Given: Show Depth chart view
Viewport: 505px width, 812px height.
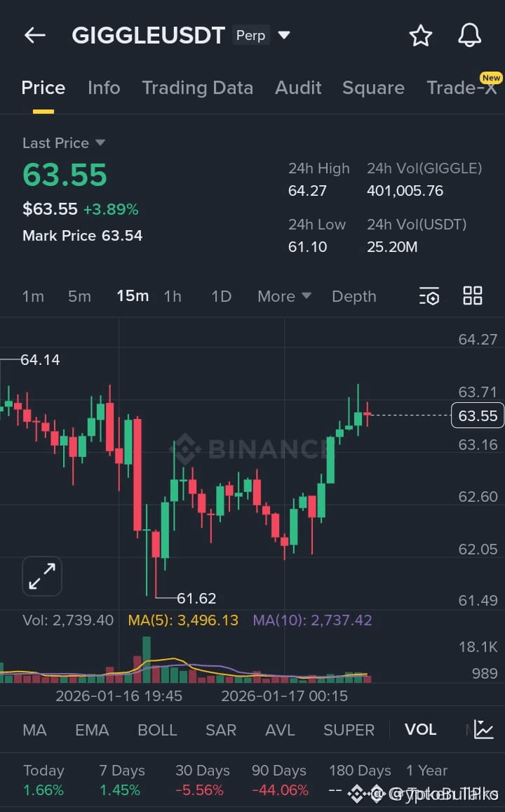Looking at the screenshot, I should point(354,296).
